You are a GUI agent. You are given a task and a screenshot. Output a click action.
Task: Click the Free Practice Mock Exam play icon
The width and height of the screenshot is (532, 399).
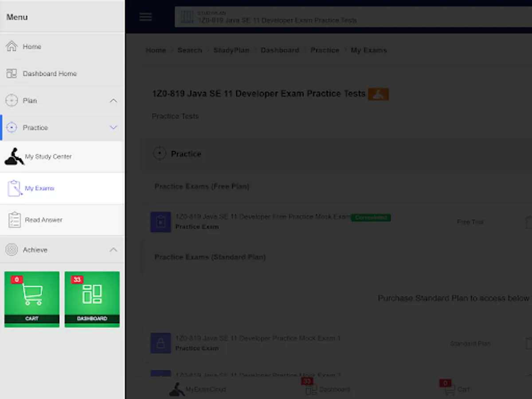(160, 222)
